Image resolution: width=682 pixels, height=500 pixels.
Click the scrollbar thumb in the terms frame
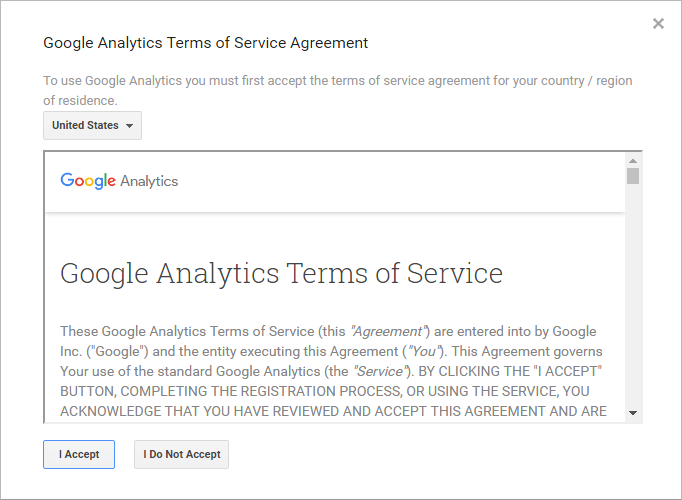pyautogui.click(x=633, y=176)
